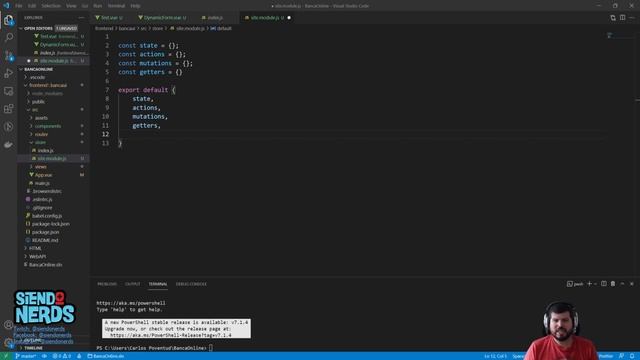Open the Remote Explorer view

9,91
